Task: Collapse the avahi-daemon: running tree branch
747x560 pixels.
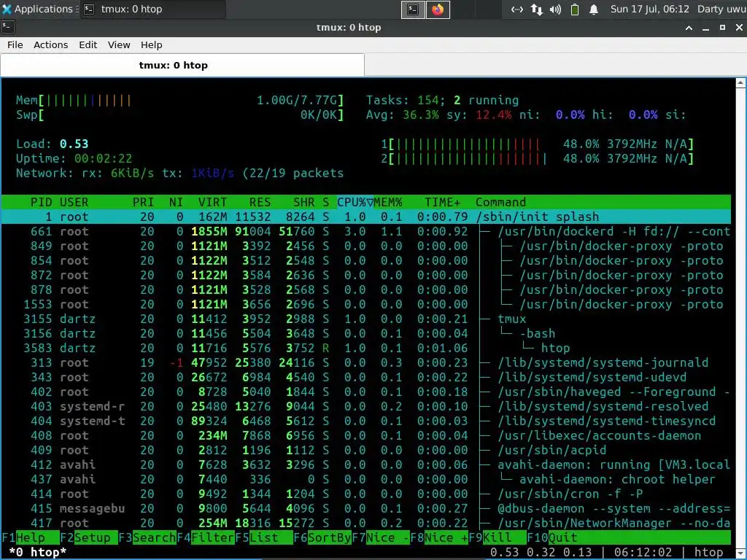Action: pos(485,464)
